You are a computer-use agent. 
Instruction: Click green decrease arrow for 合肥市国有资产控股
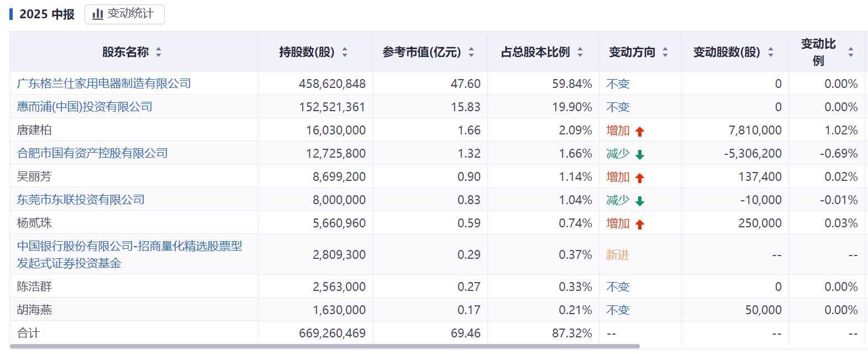pyautogui.click(x=640, y=155)
